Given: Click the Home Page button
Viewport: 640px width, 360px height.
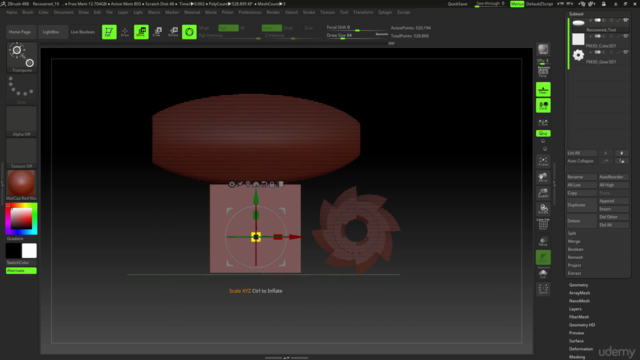Looking at the screenshot, I should pyautogui.click(x=20, y=32).
